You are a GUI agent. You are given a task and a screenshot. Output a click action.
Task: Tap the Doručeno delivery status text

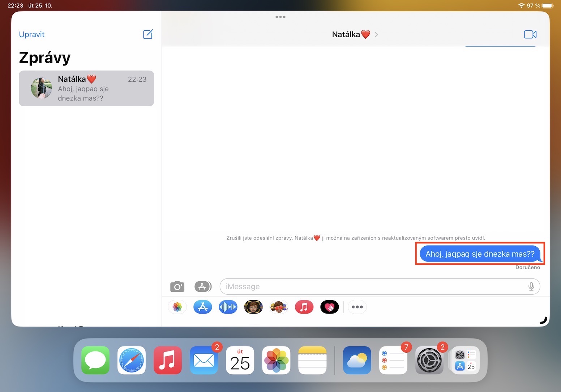click(x=528, y=267)
